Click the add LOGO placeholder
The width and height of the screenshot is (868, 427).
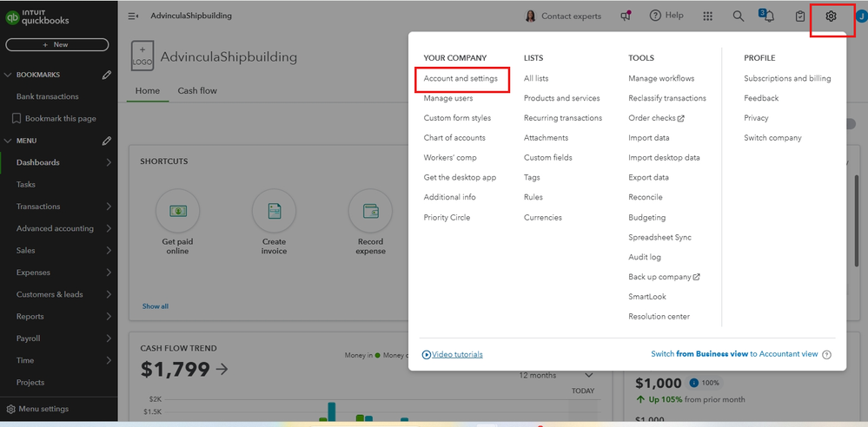tap(142, 56)
